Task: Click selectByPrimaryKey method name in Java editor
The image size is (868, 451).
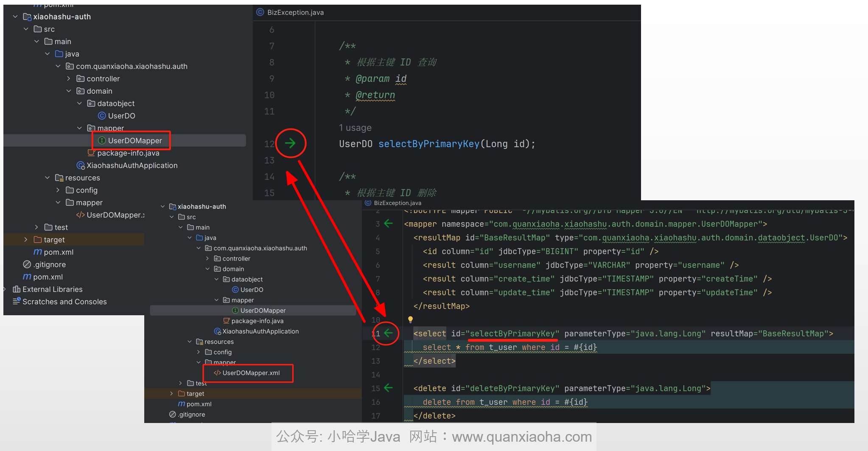Action: (428, 144)
